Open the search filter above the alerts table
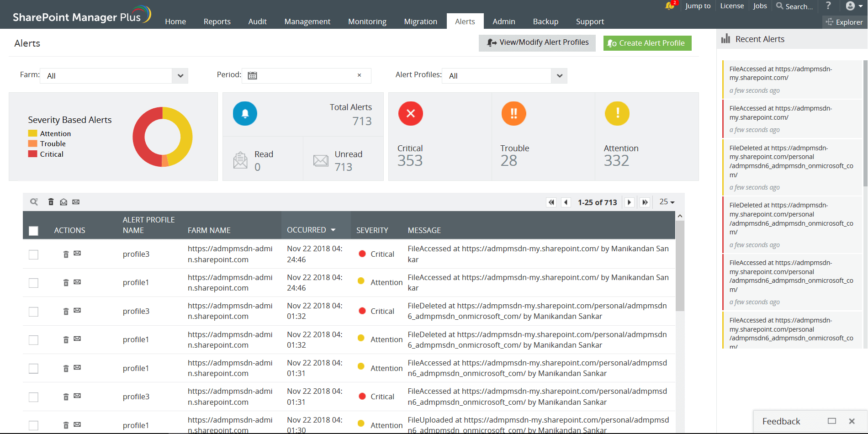This screenshot has height=434, width=868. pyautogui.click(x=34, y=201)
